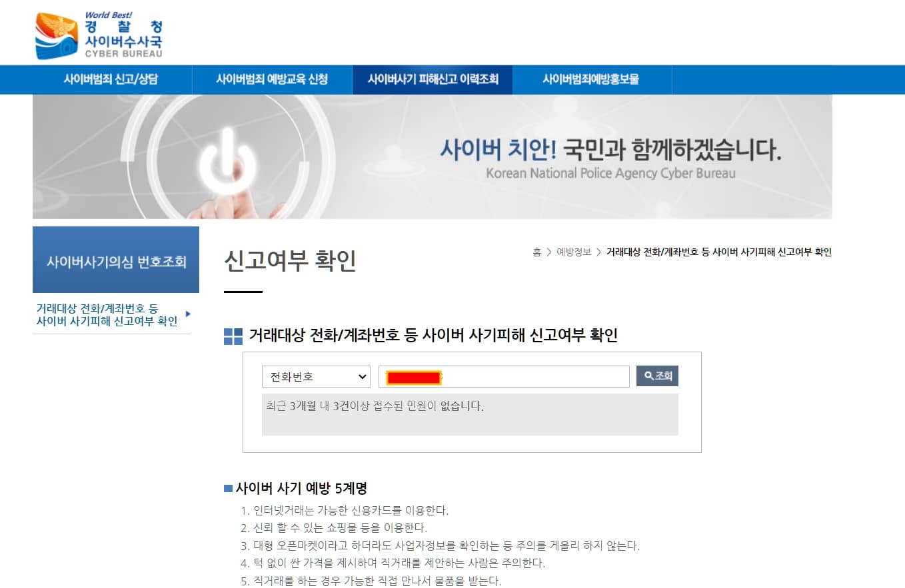905x588 pixels.
Task: Click the 홈 breadcrumb link
Action: tap(538, 252)
